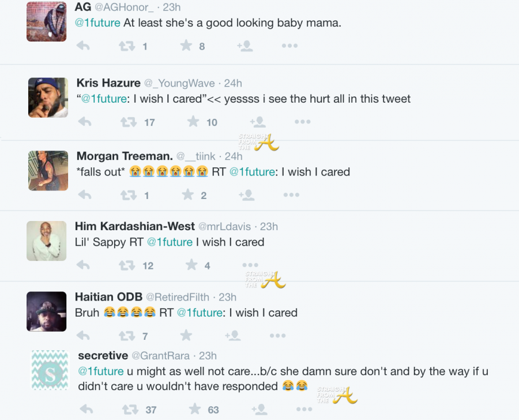Open @1future mention in AG's tweet
This screenshot has height=420, width=519.
(97, 23)
